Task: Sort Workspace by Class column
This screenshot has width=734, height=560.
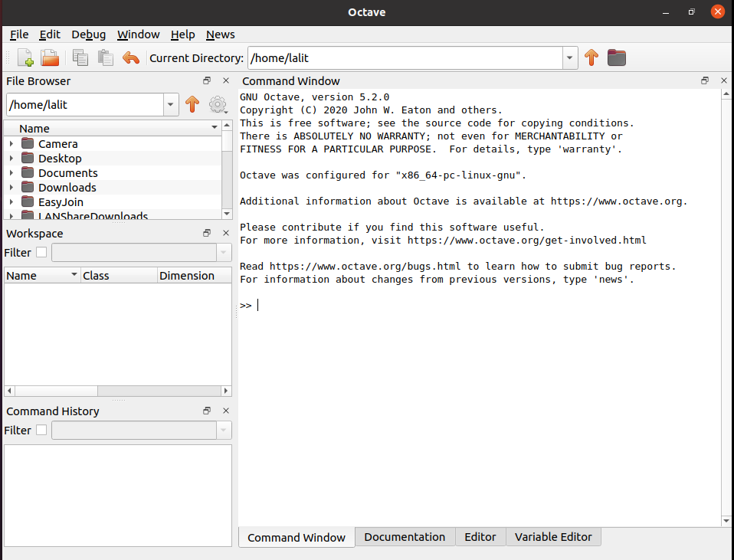Action: pos(119,275)
